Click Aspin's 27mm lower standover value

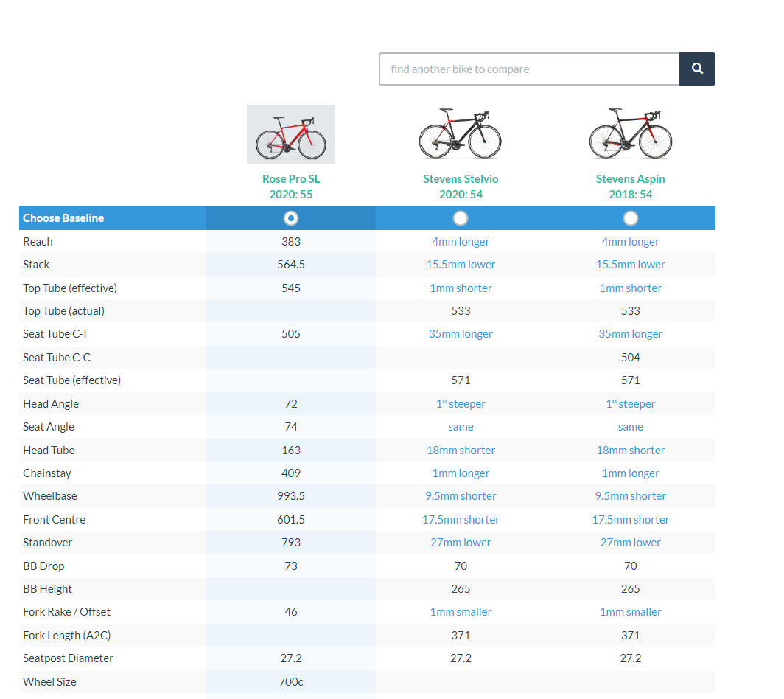pyautogui.click(x=631, y=543)
